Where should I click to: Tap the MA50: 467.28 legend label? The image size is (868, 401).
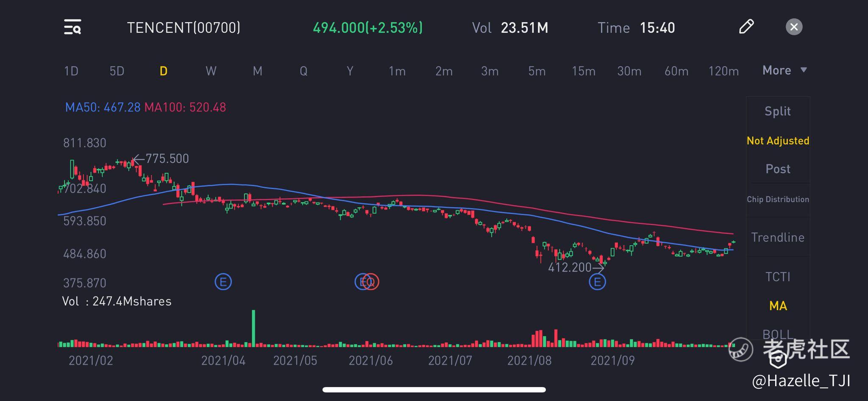tap(103, 107)
